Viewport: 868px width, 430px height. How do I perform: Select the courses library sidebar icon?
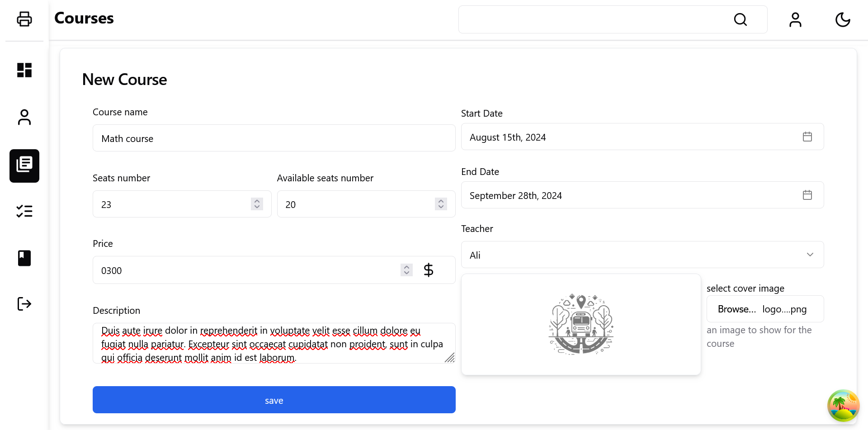coord(24,165)
